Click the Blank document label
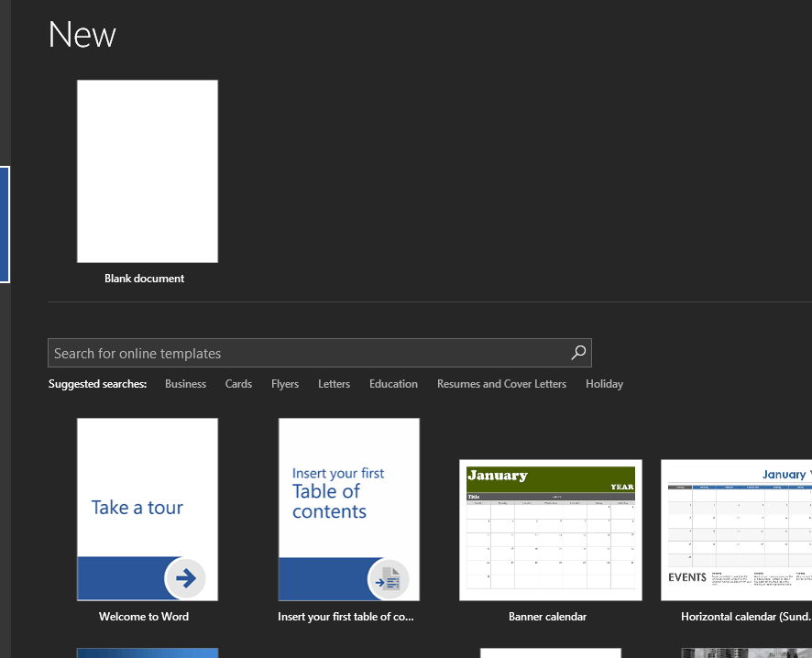This screenshot has height=658, width=812. pos(145,279)
